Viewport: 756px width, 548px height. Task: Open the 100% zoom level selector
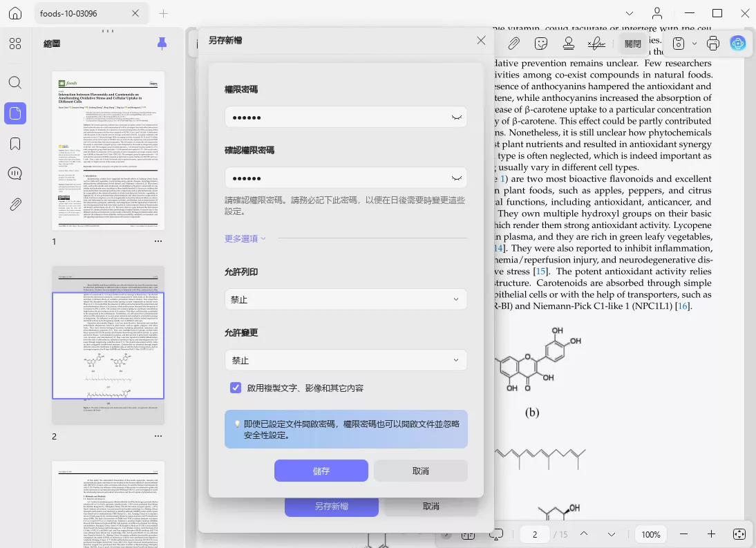(651, 534)
